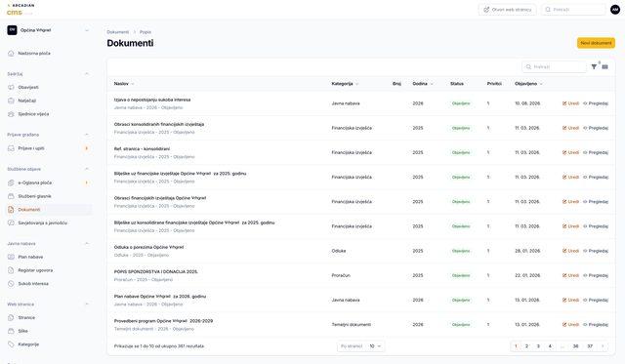
Task: Sort the table by Objavljeno column
Action: coord(528,84)
